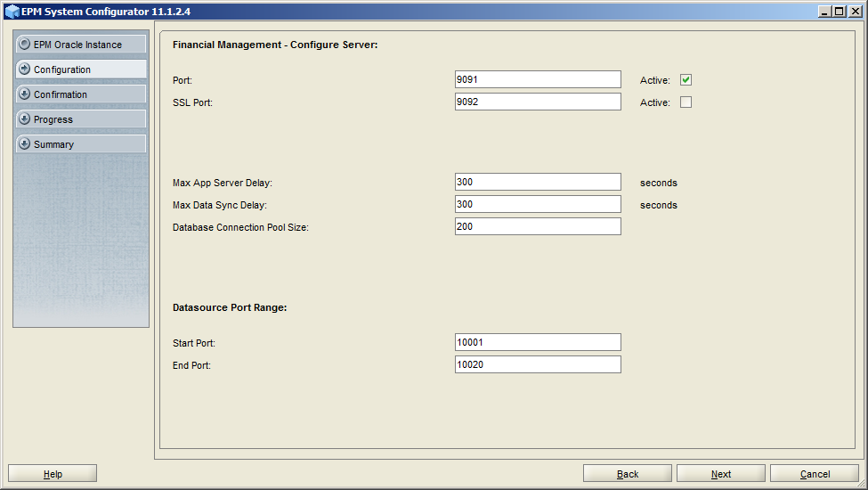Enable the SSL Port Active checkbox
The image size is (868, 490).
(x=685, y=102)
